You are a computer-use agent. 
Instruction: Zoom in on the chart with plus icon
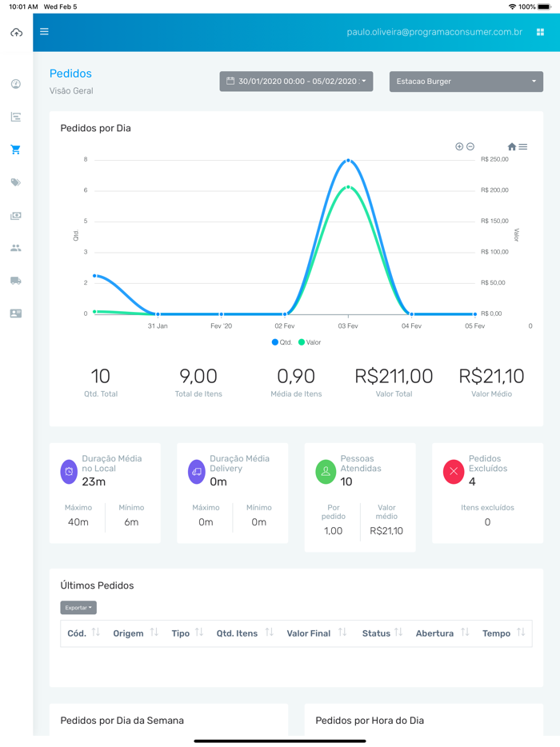tap(459, 146)
